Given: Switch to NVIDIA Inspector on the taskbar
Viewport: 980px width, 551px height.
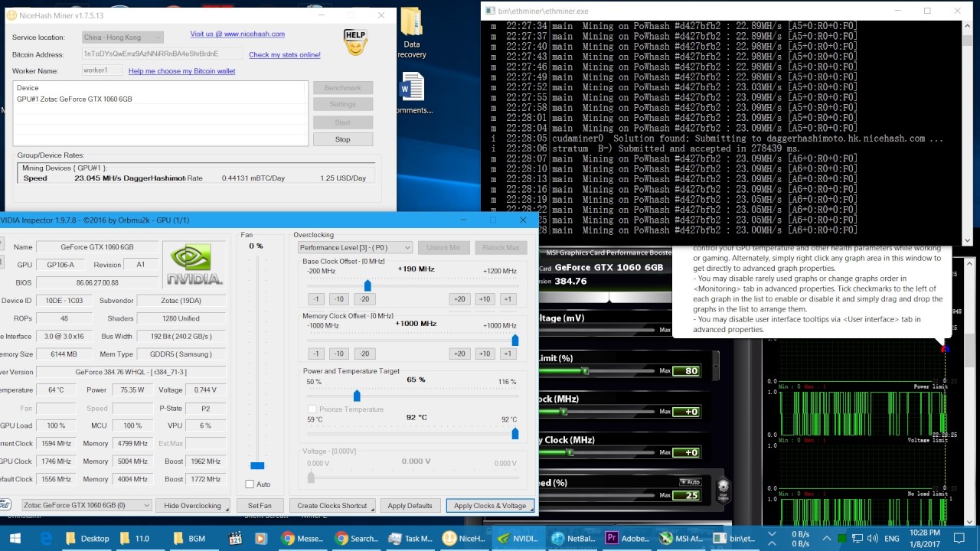Looking at the screenshot, I should click(519, 538).
